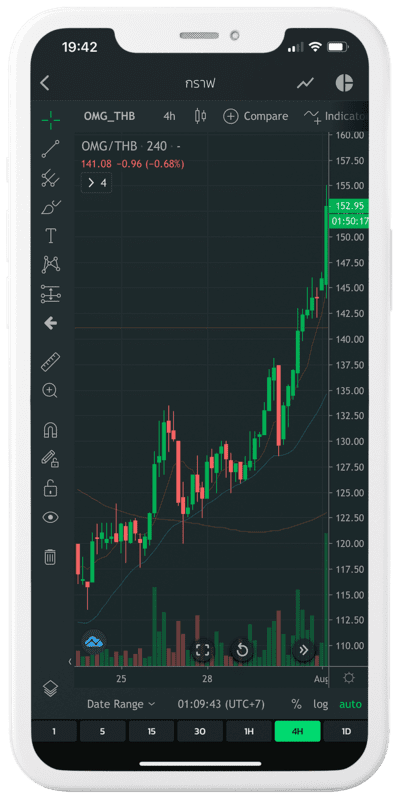Hide all drawings with eye icon
400x801 pixels.
click(x=50, y=517)
